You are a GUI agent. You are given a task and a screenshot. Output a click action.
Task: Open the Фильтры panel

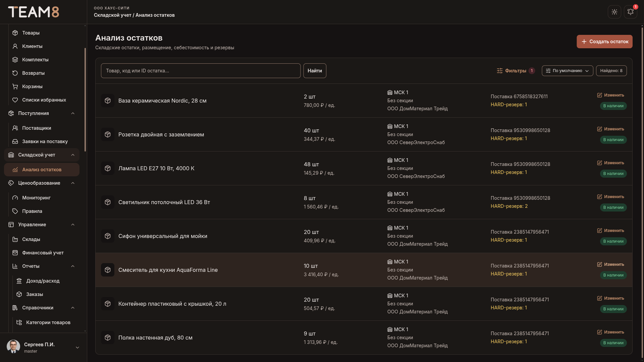click(516, 71)
